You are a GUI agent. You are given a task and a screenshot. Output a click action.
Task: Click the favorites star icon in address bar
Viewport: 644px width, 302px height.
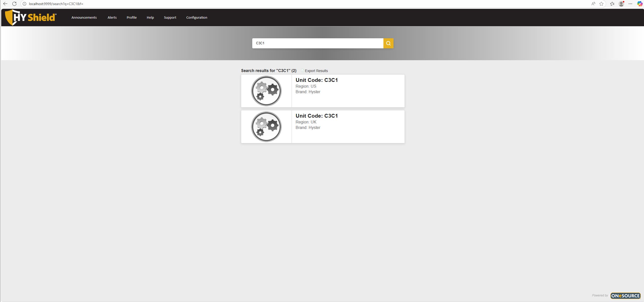point(601,4)
